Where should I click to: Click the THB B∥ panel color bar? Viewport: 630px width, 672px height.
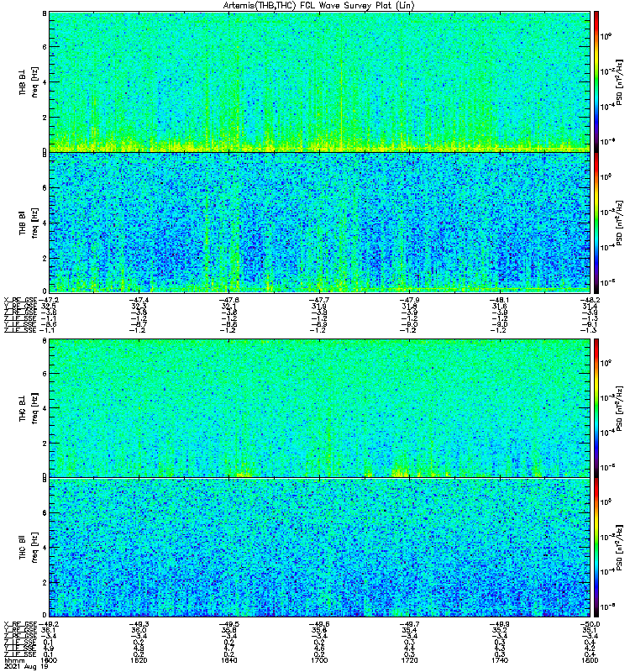596,223
